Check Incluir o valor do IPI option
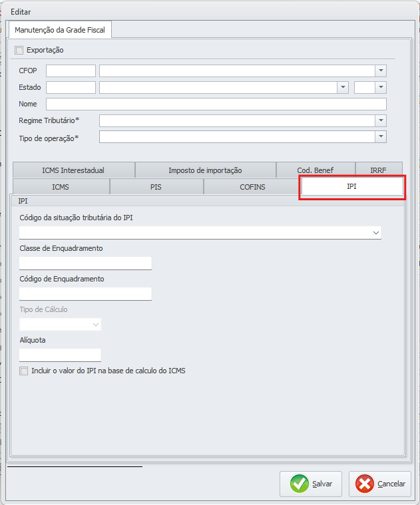This screenshot has width=420, height=505. 24,371
